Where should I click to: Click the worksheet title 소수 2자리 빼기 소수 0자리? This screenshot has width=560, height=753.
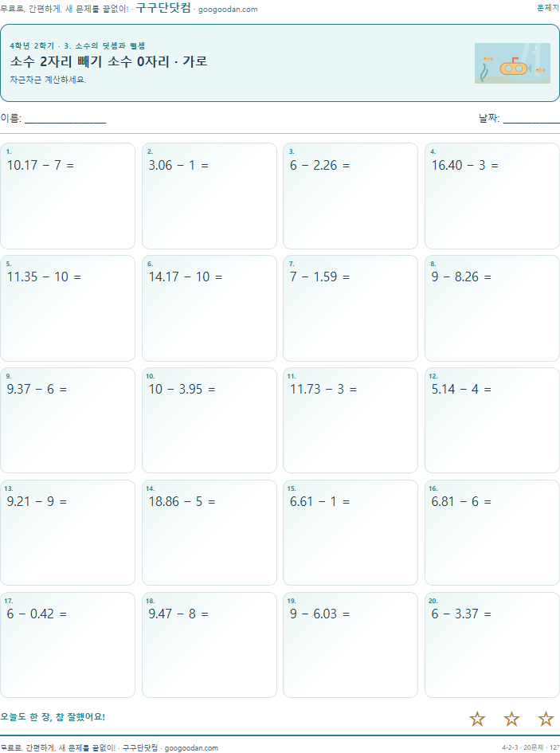pyautogui.click(x=90, y=61)
